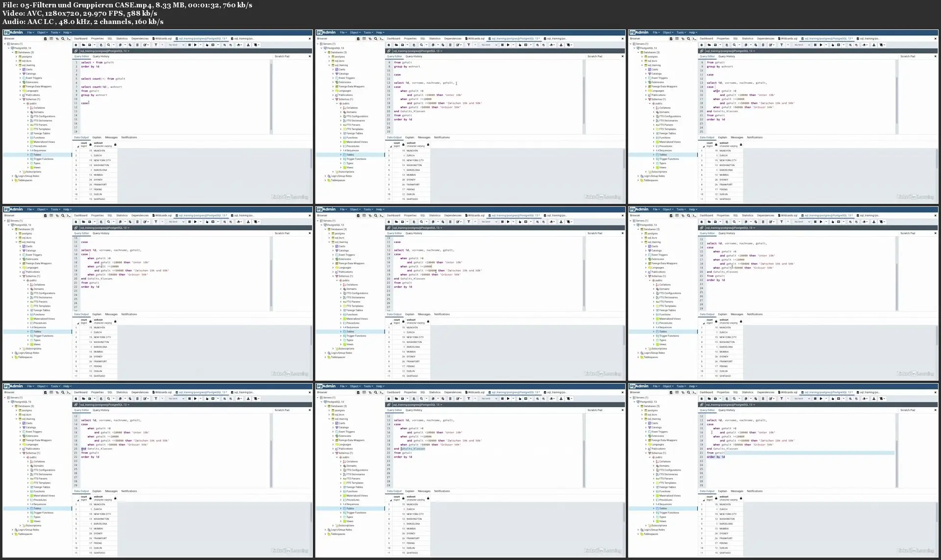Open the Dependencies tab in bottom-right frame
Image resolution: width=941 pixels, height=560 pixels.
coord(766,392)
